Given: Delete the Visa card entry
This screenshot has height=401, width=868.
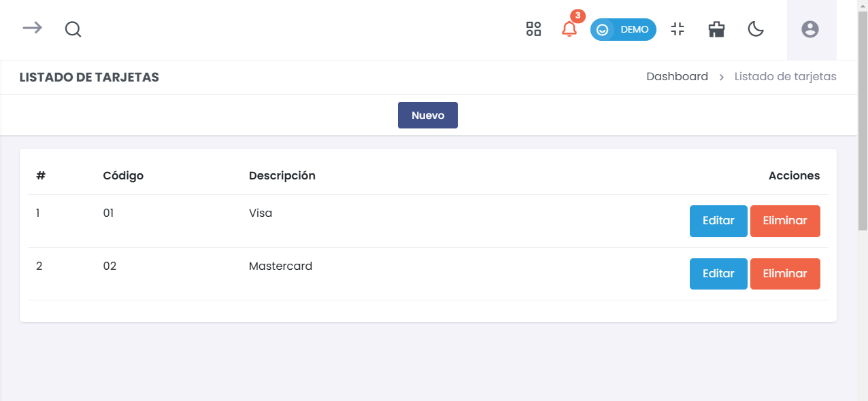Looking at the screenshot, I should pyautogui.click(x=784, y=221).
